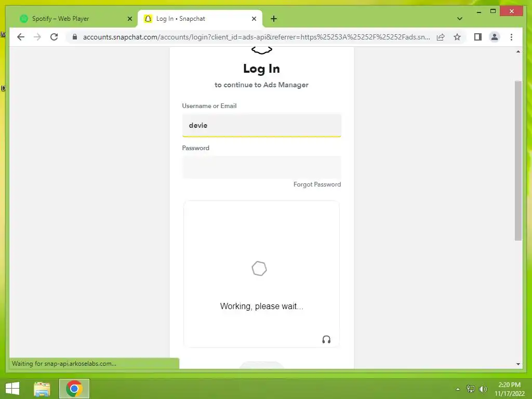The height and width of the screenshot is (399, 532).
Task: Click the 'Waiting for snap-api.arkoselabs.com...' status text
Action: coord(64,363)
